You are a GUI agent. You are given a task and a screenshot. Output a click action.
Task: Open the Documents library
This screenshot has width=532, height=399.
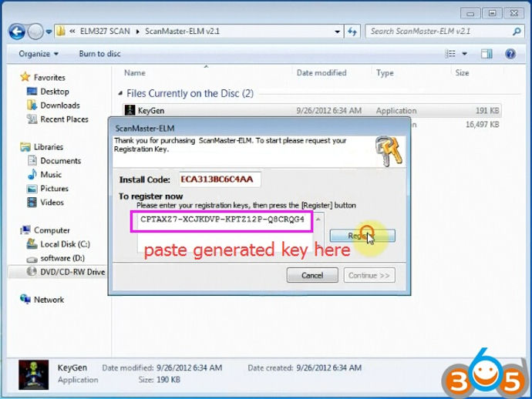(x=61, y=161)
